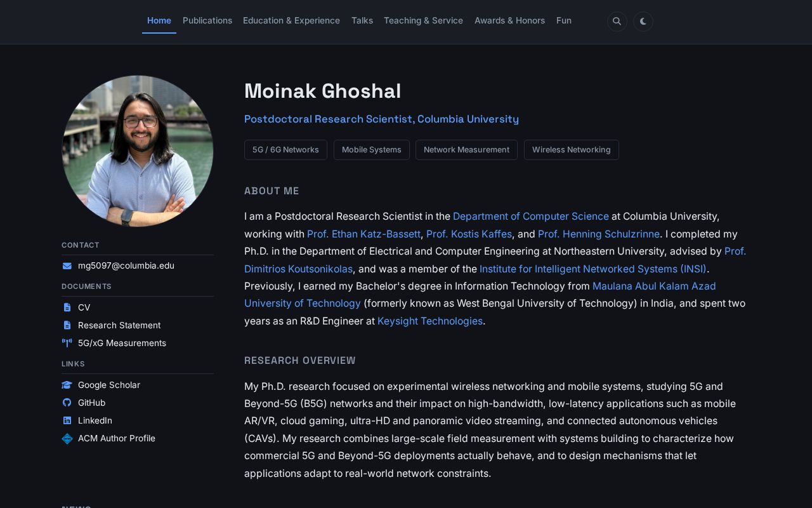This screenshot has height=508, width=812.
Task: Open the Fun tab
Action: [x=564, y=20]
